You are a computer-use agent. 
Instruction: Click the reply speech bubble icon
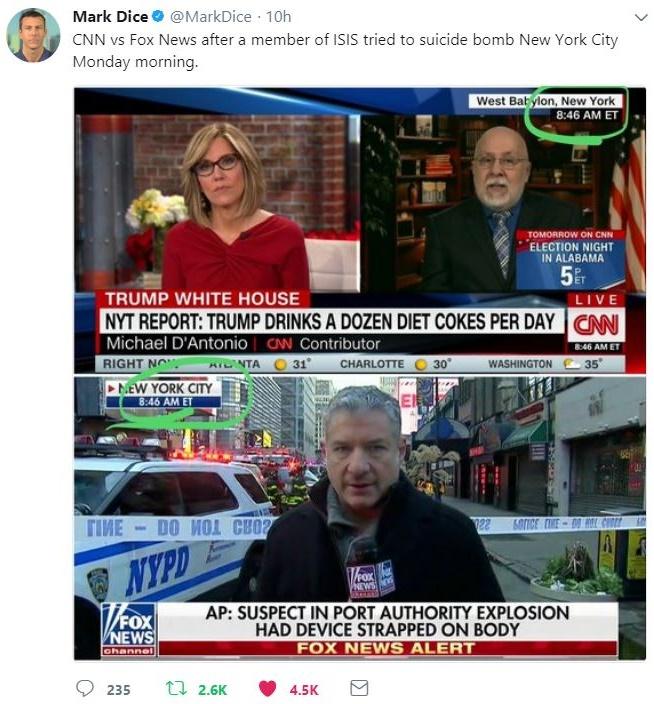pyautogui.click(x=85, y=688)
